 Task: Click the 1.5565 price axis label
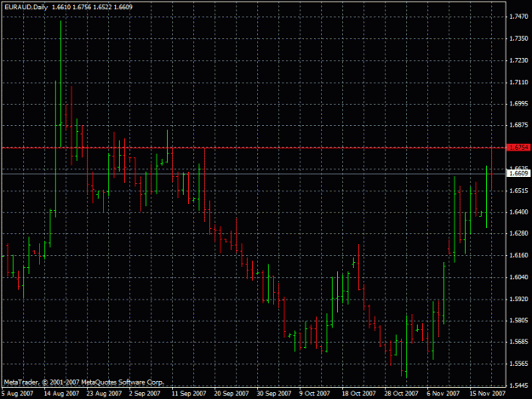point(518,363)
